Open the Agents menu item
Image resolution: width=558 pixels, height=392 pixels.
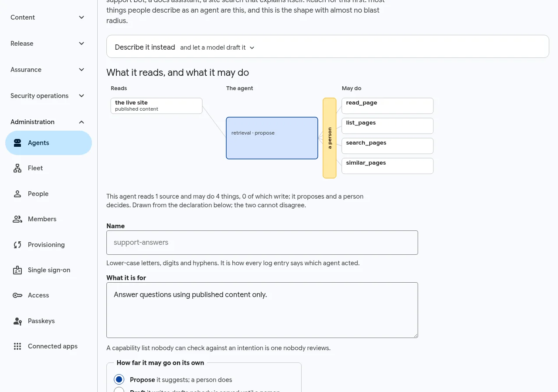[x=48, y=143]
